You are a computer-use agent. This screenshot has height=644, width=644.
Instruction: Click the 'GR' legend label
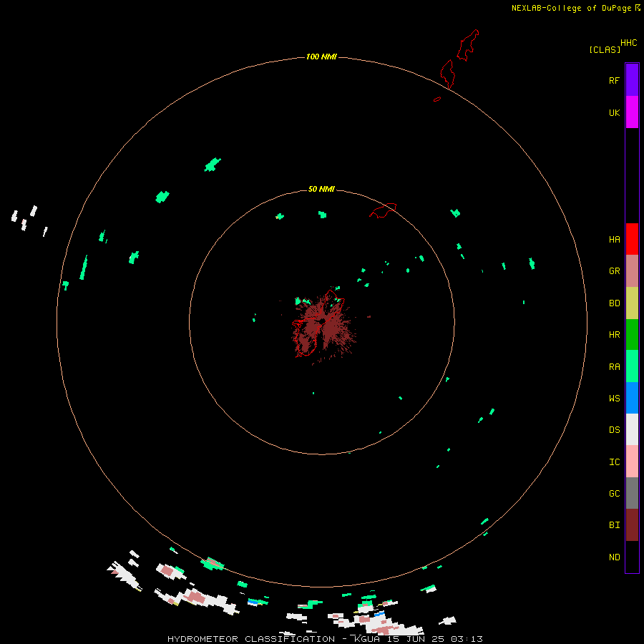coord(615,271)
